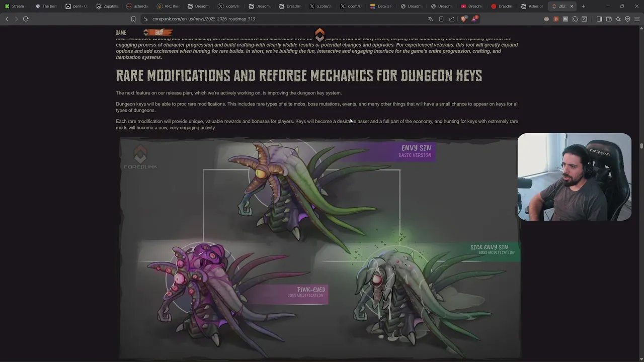
Task: Open the share page icon
Action: point(452,19)
